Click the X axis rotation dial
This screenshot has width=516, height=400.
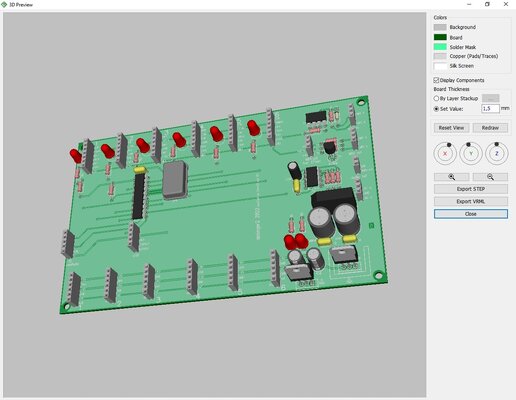click(445, 153)
